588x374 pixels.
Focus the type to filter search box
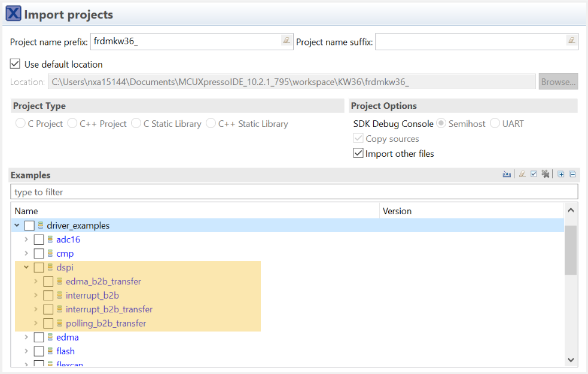(294, 192)
